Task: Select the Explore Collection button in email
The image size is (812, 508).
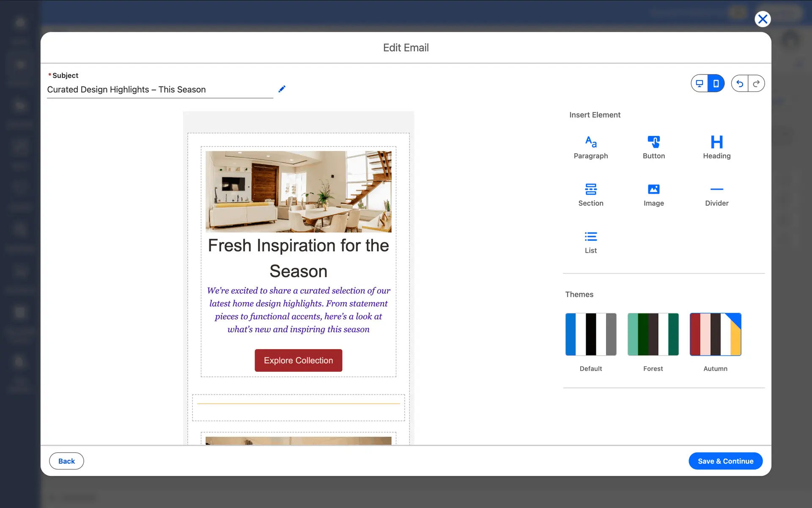Action: (298, 360)
